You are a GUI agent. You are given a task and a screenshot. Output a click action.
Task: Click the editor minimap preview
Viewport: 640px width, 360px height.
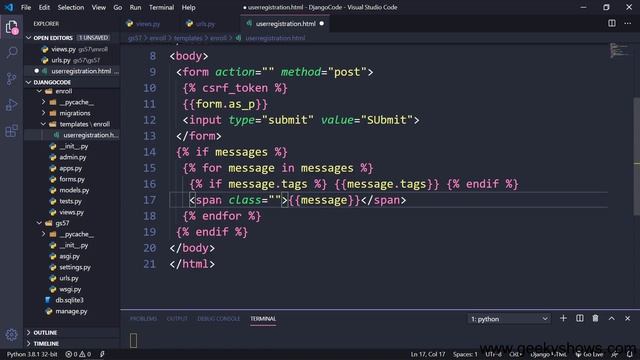click(619, 50)
